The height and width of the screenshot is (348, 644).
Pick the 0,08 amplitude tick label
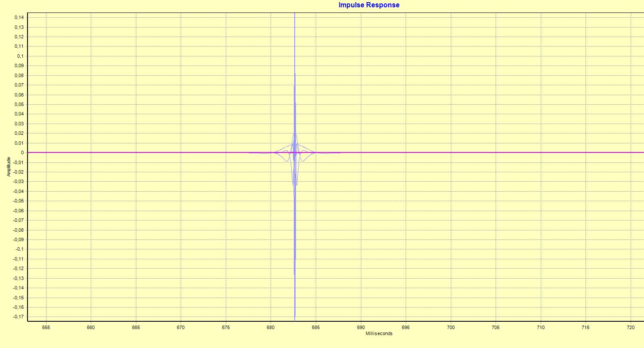(19, 75)
